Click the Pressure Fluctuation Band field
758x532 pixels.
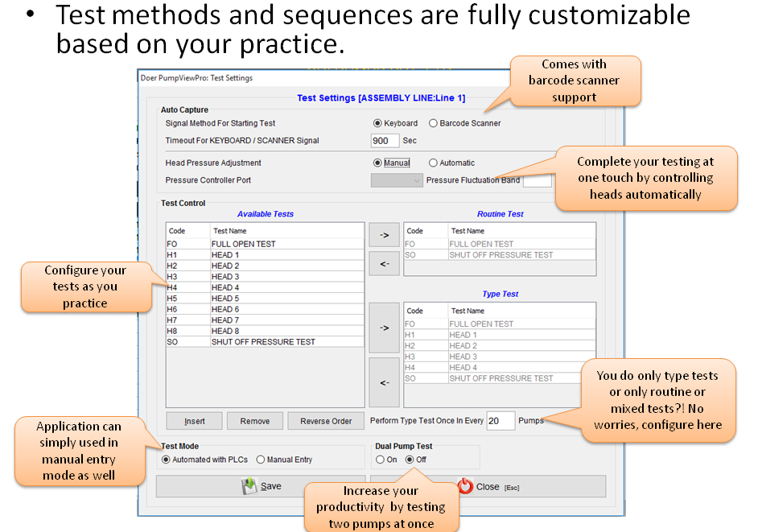[x=537, y=181]
